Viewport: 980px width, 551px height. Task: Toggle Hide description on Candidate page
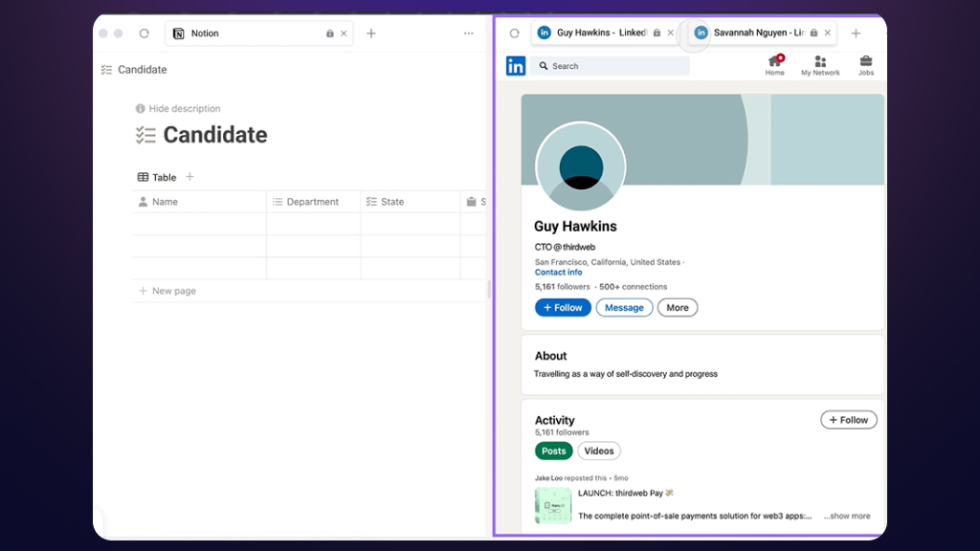[178, 109]
